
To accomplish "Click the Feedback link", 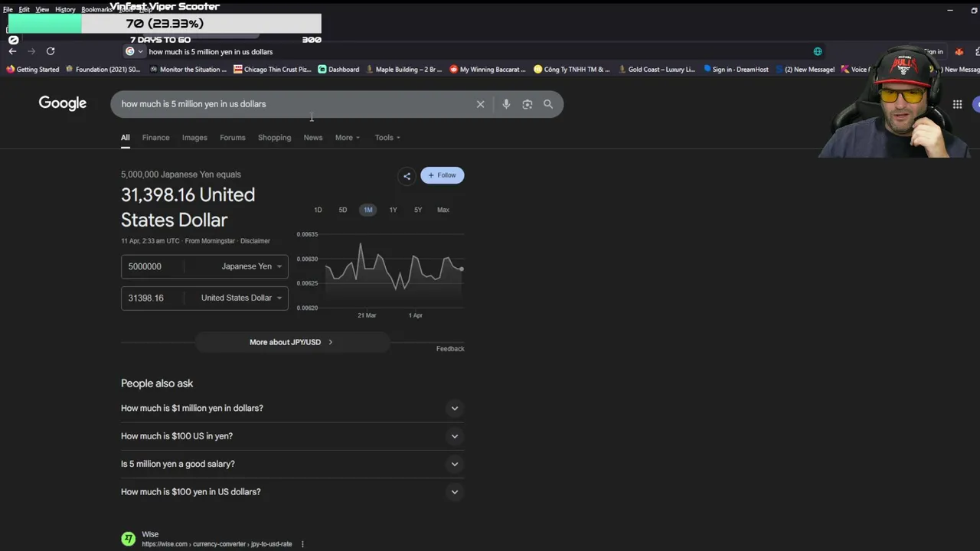I will coord(450,349).
